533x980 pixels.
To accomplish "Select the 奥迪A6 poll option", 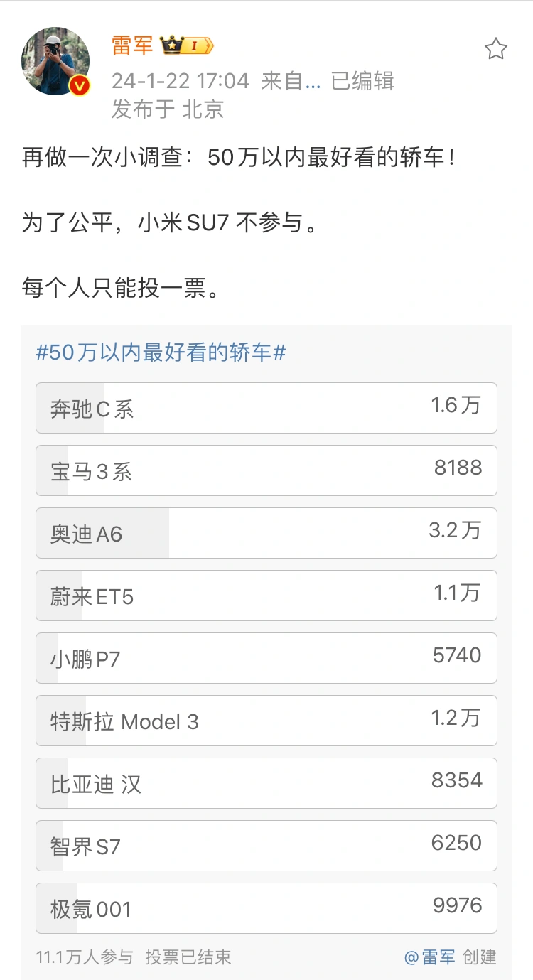I will tap(266, 533).
